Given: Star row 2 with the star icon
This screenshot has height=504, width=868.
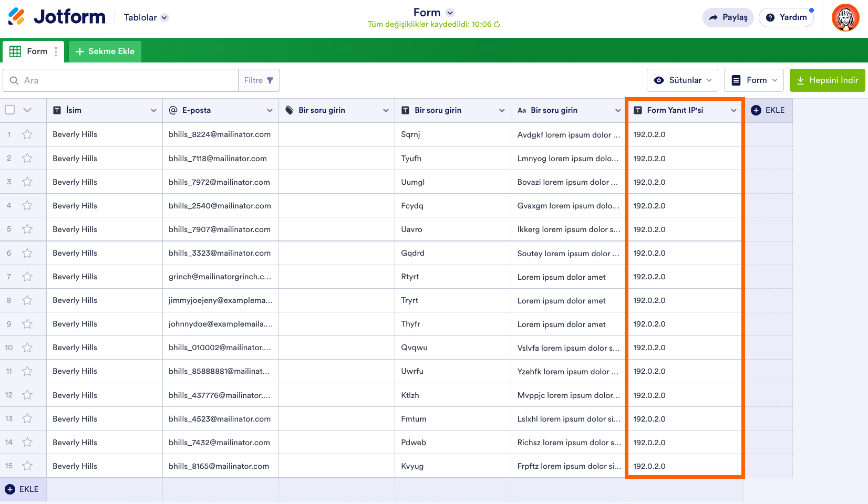Looking at the screenshot, I should tap(27, 158).
